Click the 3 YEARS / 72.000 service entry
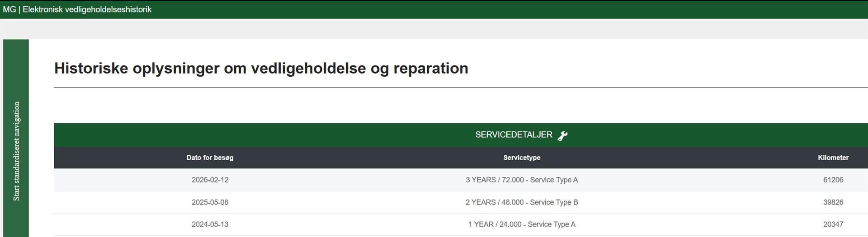The height and width of the screenshot is (237, 868). tap(522, 180)
